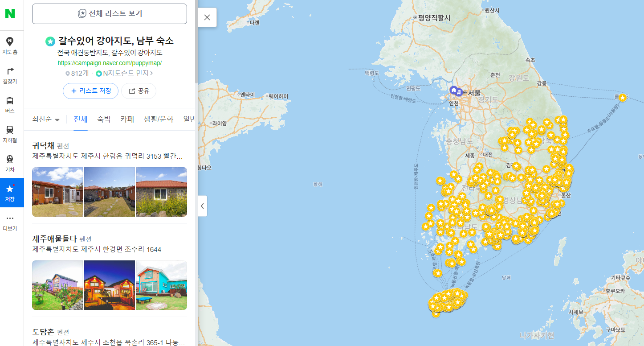Open the campaign.naver.com puppymap link
Image resolution: width=644 pixels, height=346 pixels.
click(x=110, y=63)
